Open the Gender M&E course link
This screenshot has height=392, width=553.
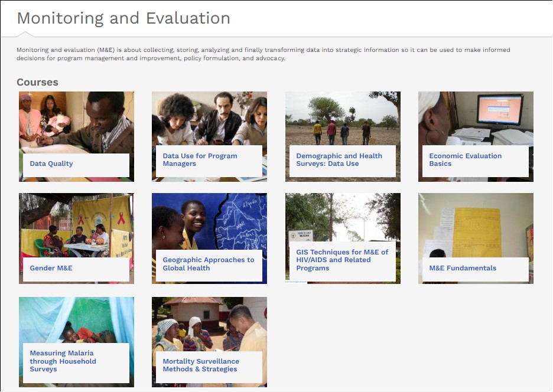coord(51,268)
